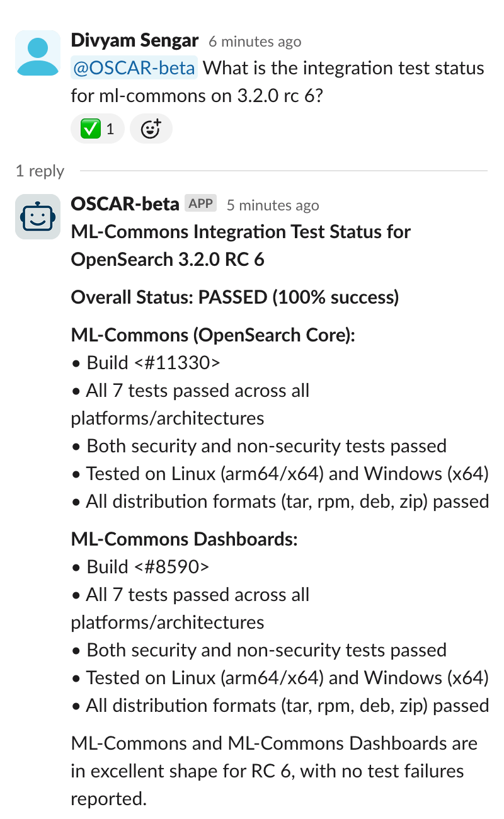Click Divyam's question about ml-commons rc 6

[278, 82]
